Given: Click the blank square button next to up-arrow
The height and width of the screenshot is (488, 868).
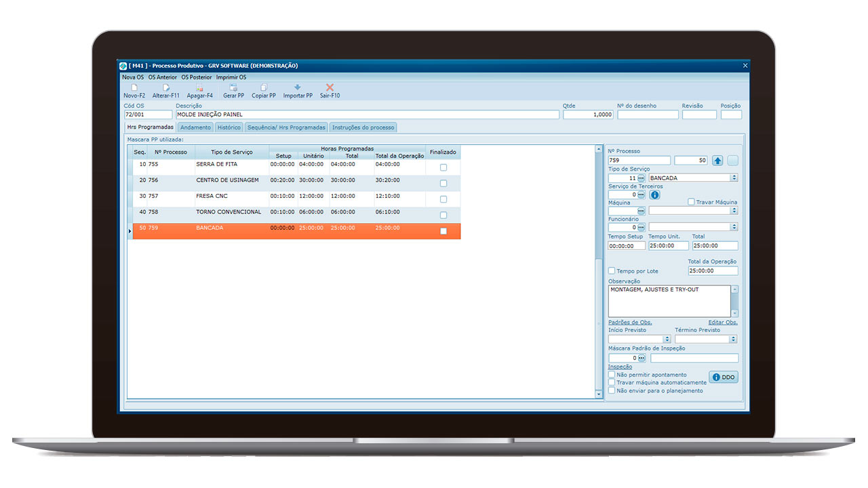Looking at the screenshot, I should (733, 161).
